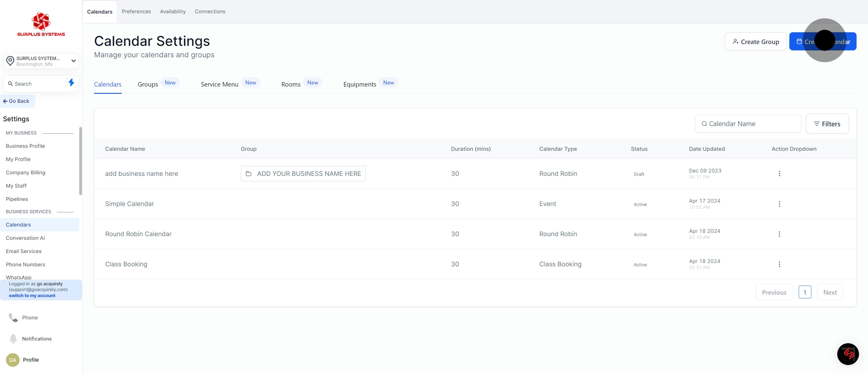This screenshot has width=868, height=374.
Task: Open the Filters dropdown
Action: tap(827, 123)
